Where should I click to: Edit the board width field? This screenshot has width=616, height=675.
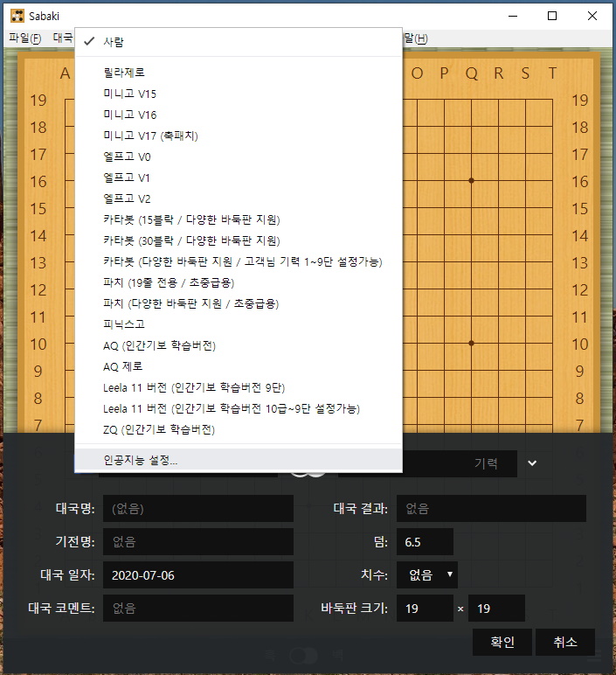point(425,608)
